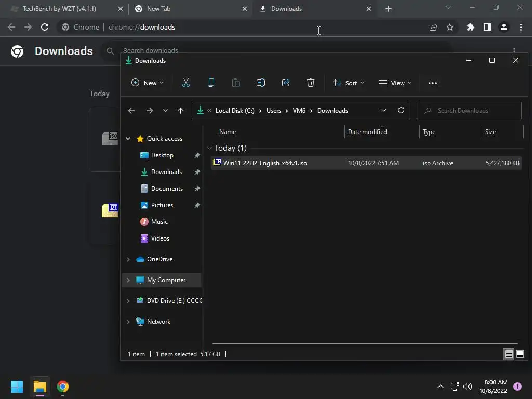
Task: Open recent locations dropdown arrow
Action: 165,111
